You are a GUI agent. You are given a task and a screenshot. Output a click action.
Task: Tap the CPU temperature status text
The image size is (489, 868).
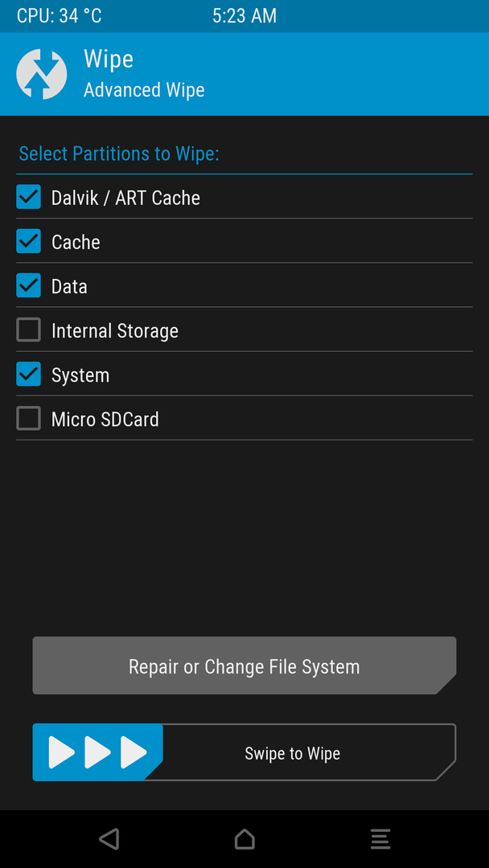[x=60, y=16]
